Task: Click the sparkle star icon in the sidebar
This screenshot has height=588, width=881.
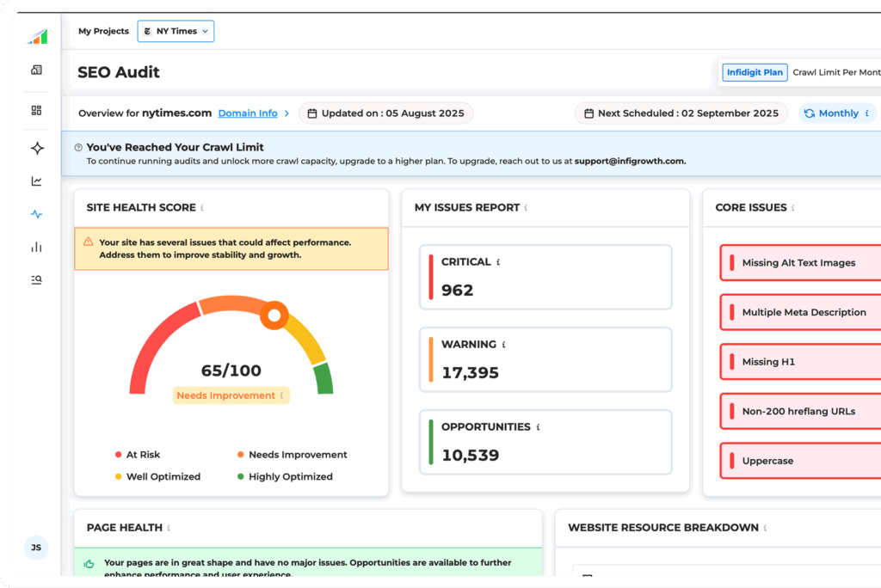Action: coord(37,148)
